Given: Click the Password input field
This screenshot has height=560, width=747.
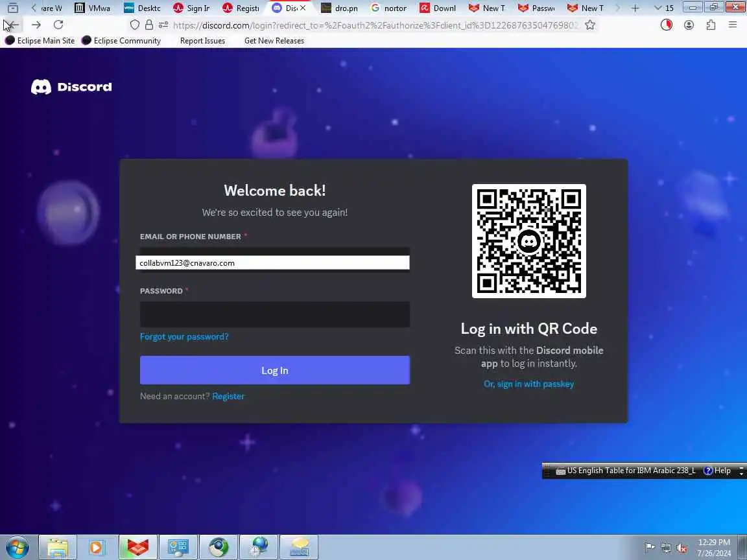Looking at the screenshot, I should 275,314.
